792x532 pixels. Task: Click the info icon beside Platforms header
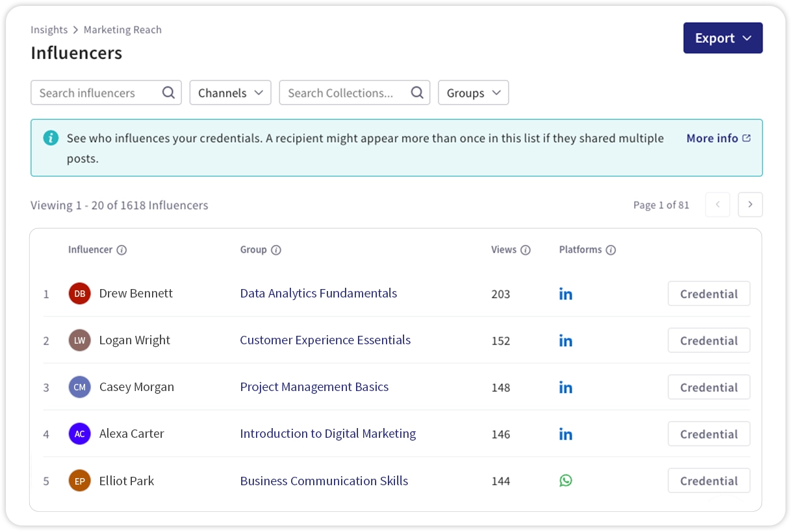tap(611, 250)
